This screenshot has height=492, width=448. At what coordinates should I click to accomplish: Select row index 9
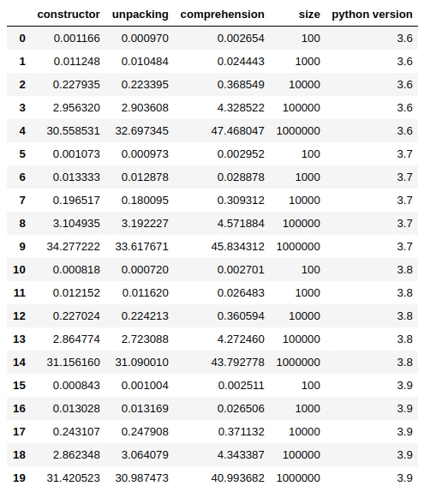click(x=22, y=247)
